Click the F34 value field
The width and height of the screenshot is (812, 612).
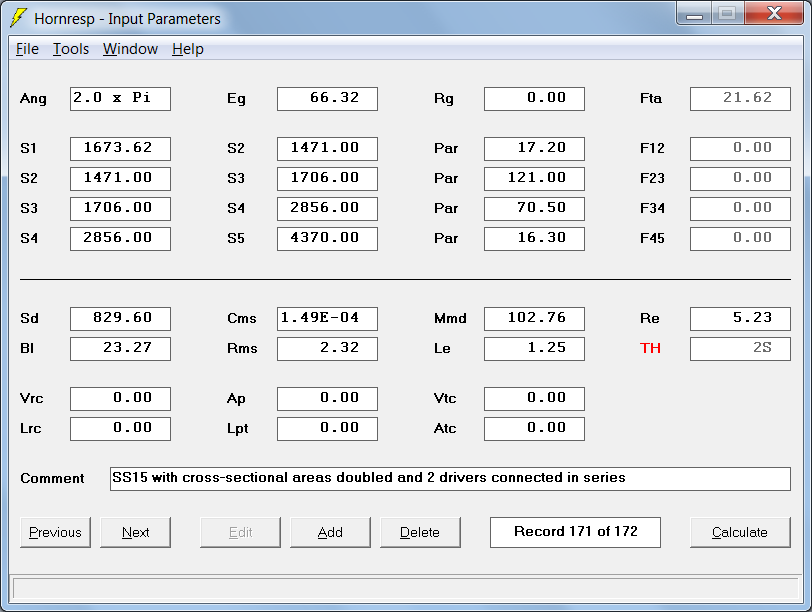[x=741, y=209]
